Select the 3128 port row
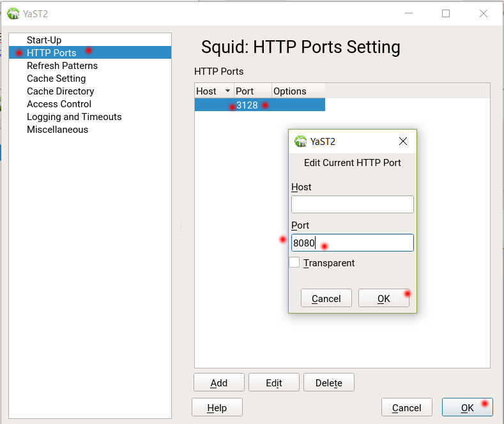 tap(260, 105)
